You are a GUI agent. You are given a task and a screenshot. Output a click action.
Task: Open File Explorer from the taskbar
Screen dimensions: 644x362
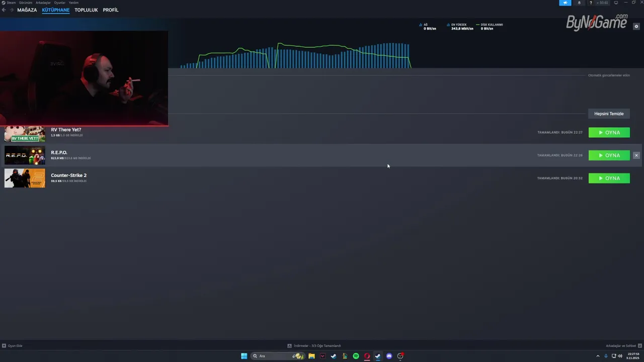[x=311, y=356]
